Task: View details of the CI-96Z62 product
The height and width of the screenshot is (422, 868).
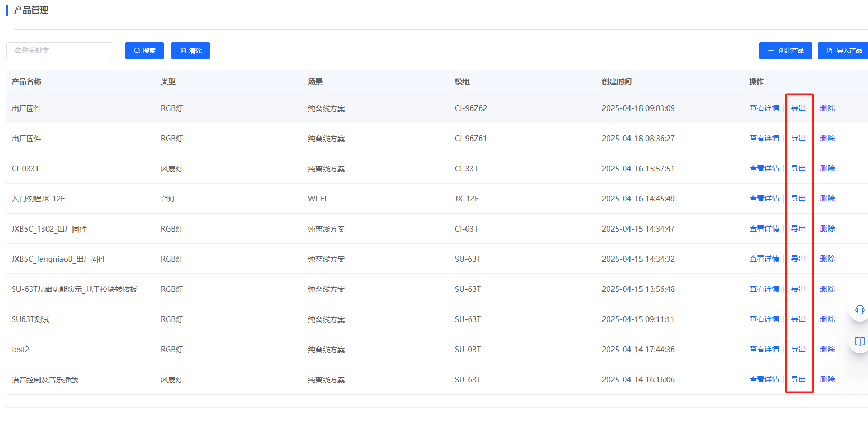Action: coord(764,108)
